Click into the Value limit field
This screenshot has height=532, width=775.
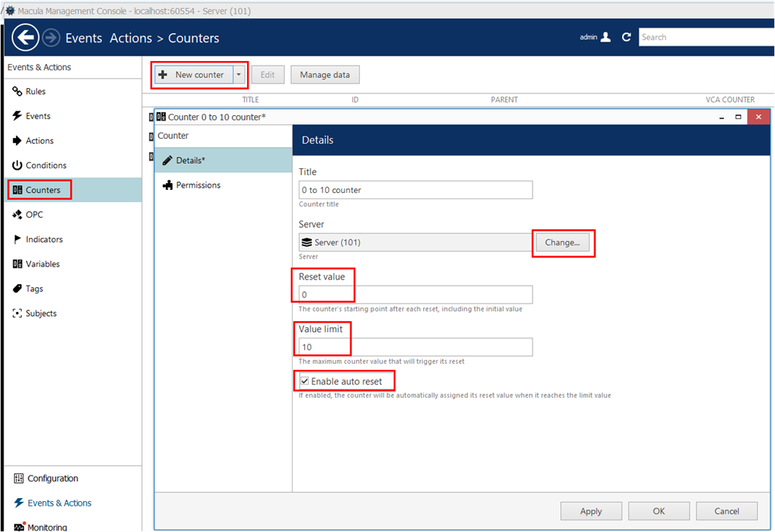[x=415, y=347]
